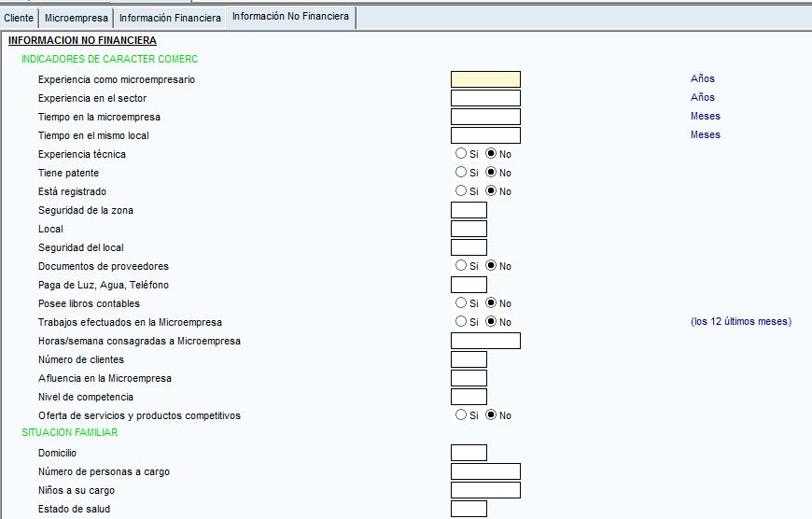This screenshot has height=519, width=812.
Task: Set Trabajos efectuados en la Microempresa to Si
Action: point(461,322)
